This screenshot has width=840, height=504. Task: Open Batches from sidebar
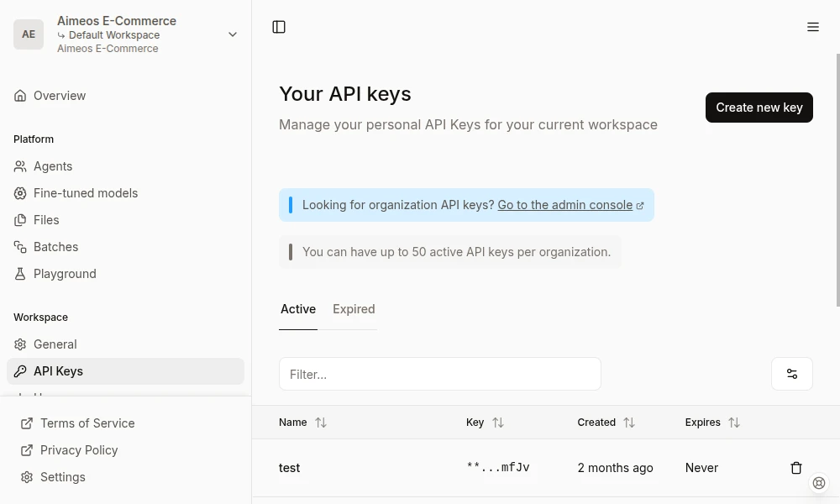(x=55, y=247)
